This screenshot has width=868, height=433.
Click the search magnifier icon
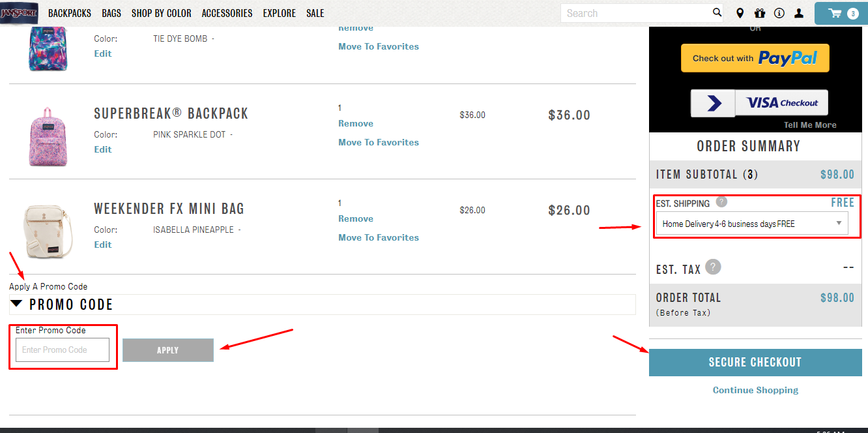[717, 13]
